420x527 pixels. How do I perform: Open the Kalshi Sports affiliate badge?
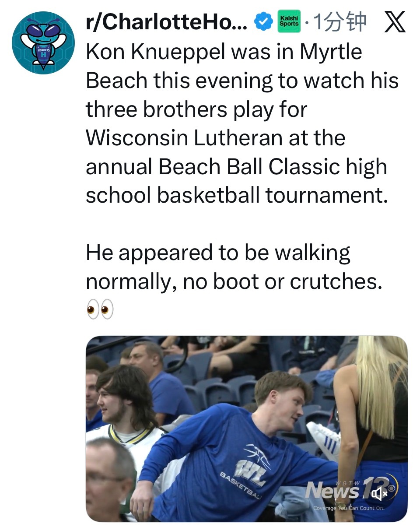pos(289,23)
